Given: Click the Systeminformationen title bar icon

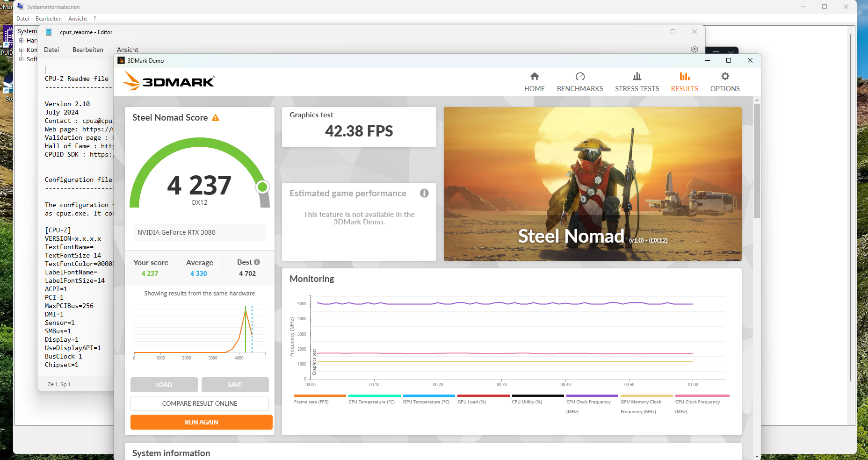Looking at the screenshot, I should (20, 7).
